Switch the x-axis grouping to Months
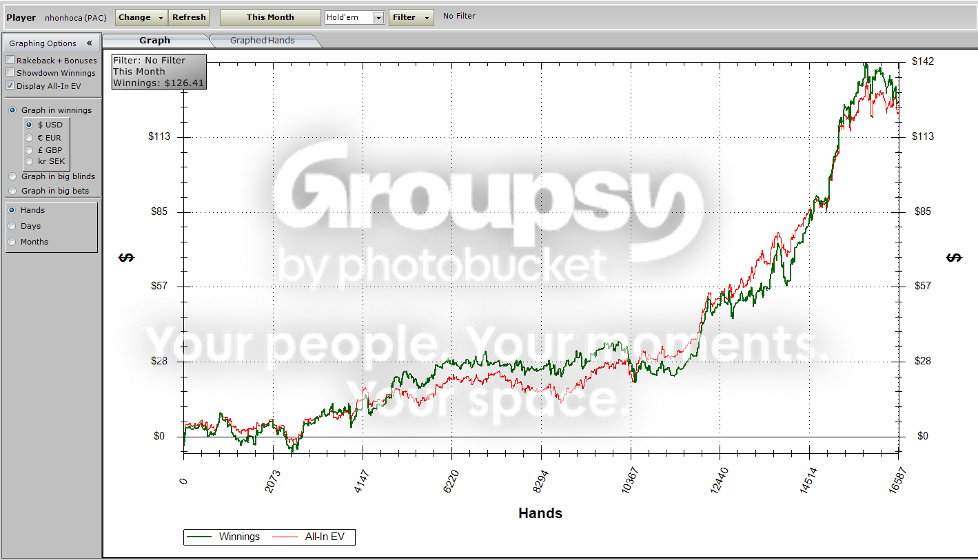Image resolution: width=978 pixels, height=560 pixels. 12,242
